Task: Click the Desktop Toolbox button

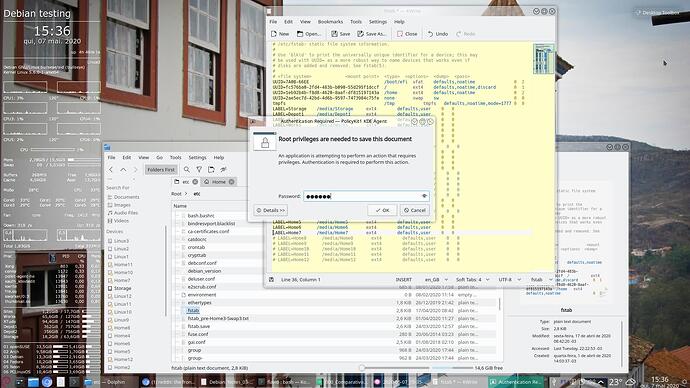Action: click(x=657, y=13)
